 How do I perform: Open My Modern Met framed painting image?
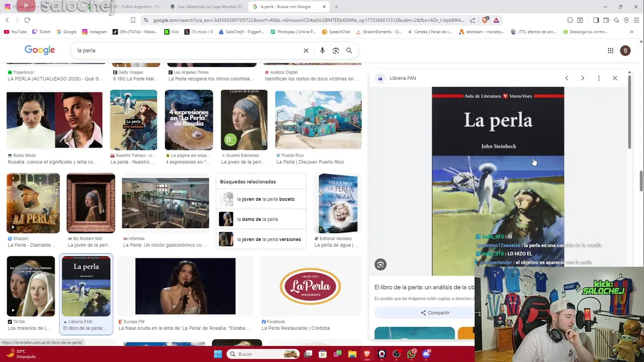coord(91,203)
